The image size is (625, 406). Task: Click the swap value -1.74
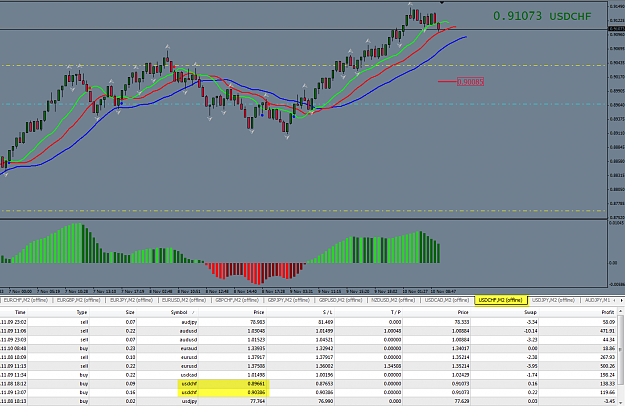(532, 375)
